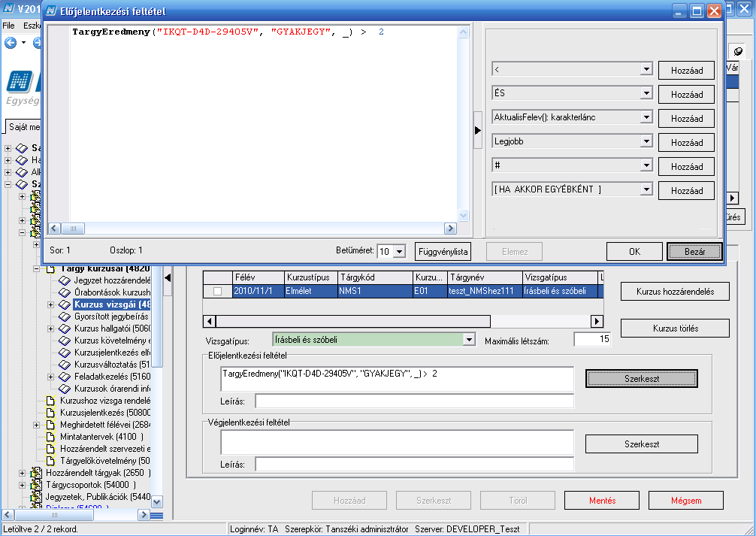Click the editor's horizontal scrollbar right arrow
Viewport: 756px width, 536px height.
[450, 229]
